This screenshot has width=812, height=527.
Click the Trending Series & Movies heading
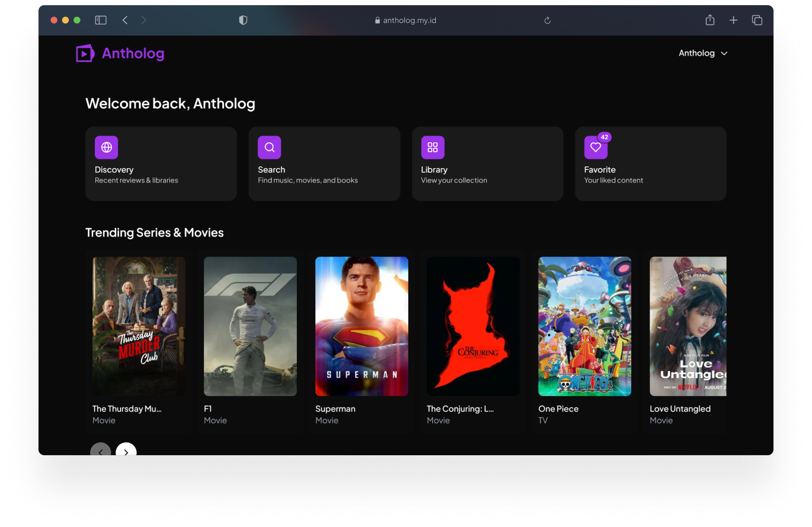[154, 232]
